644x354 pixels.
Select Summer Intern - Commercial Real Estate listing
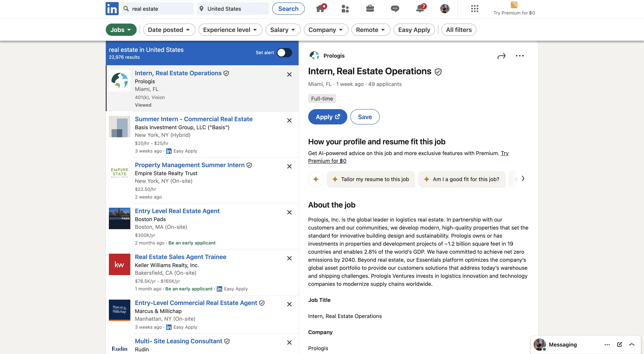pyautogui.click(x=194, y=119)
